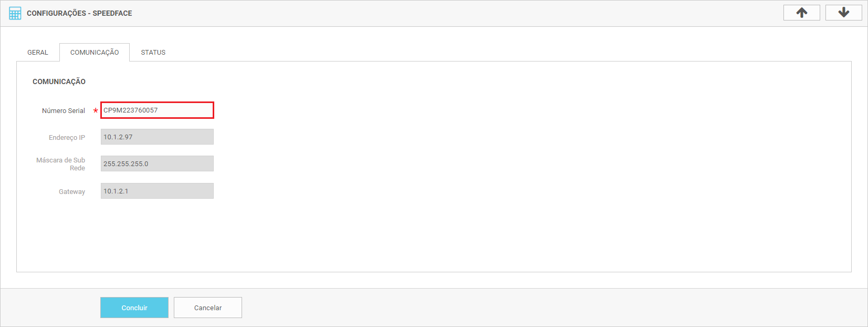Click the Máscara de Sub Rede label
Image resolution: width=868 pixels, height=327 pixels.
tap(61, 164)
